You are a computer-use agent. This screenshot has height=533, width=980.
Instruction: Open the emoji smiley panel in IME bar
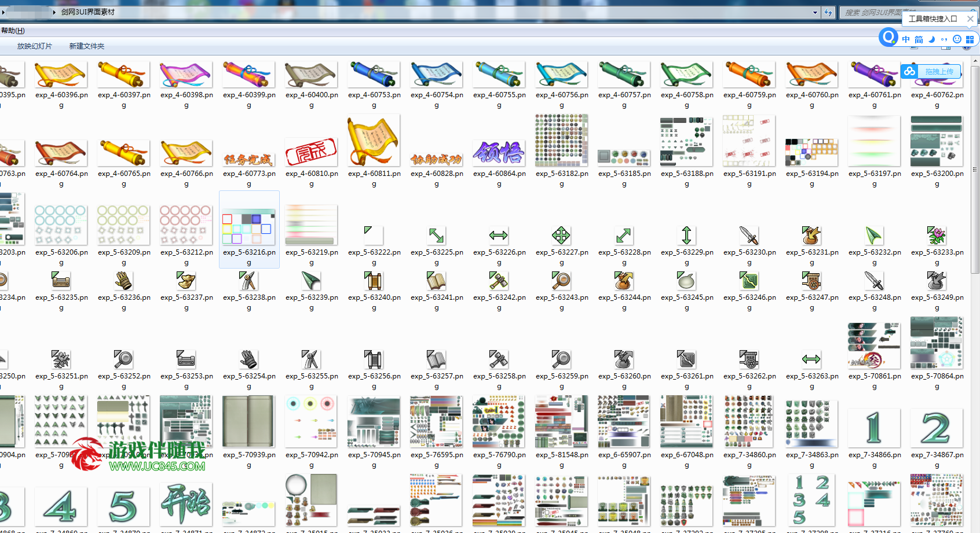[957, 39]
